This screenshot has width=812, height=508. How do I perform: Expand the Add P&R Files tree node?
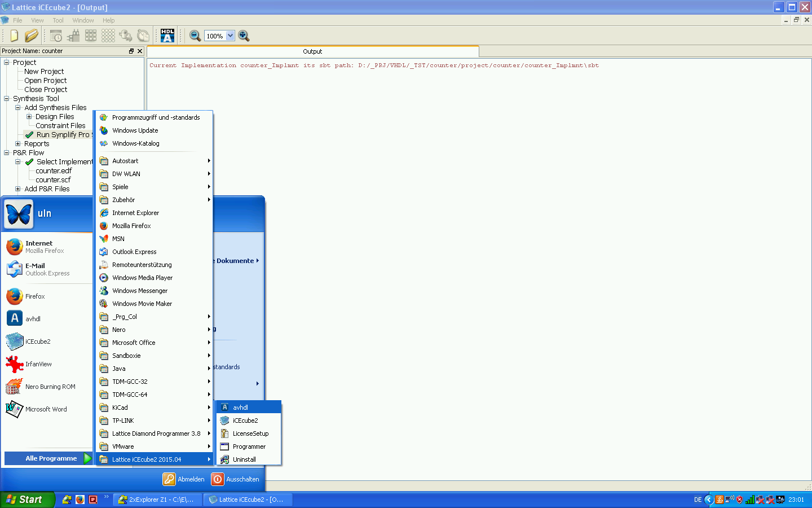click(x=18, y=189)
